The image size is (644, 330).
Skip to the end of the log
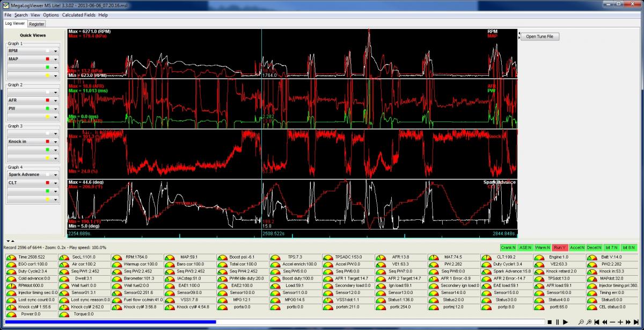point(636,322)
